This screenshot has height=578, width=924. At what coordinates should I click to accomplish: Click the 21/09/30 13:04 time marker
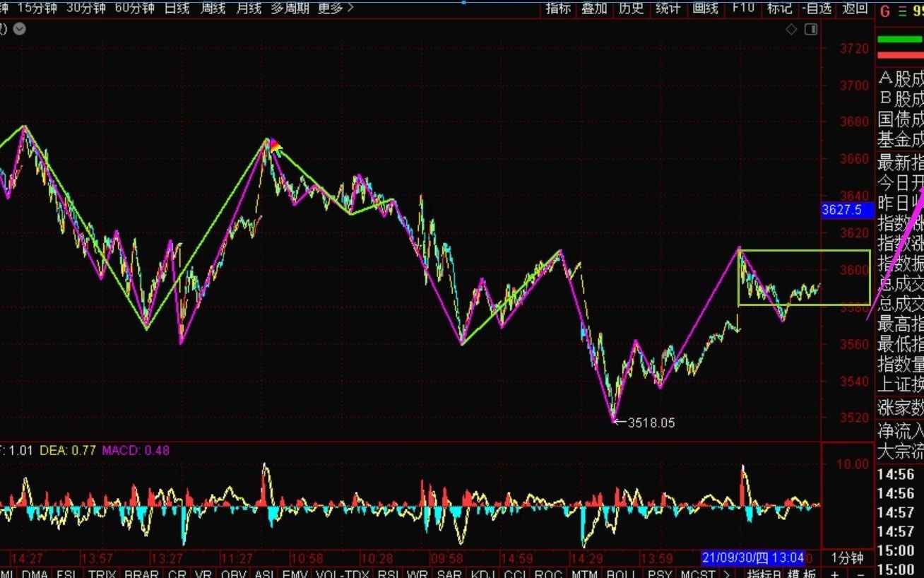pyautogui.click(x=753, y=558)
